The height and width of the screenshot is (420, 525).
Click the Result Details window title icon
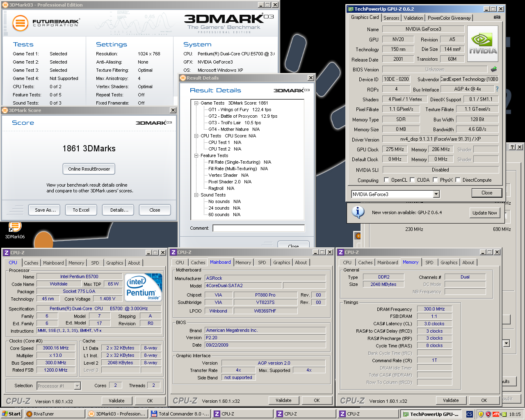(x=183, y=78)
